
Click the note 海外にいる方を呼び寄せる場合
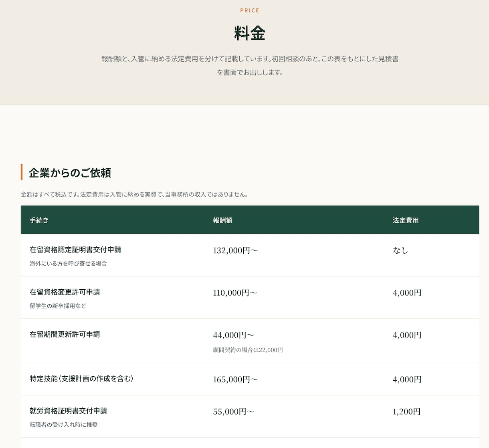tap(68, 263)
